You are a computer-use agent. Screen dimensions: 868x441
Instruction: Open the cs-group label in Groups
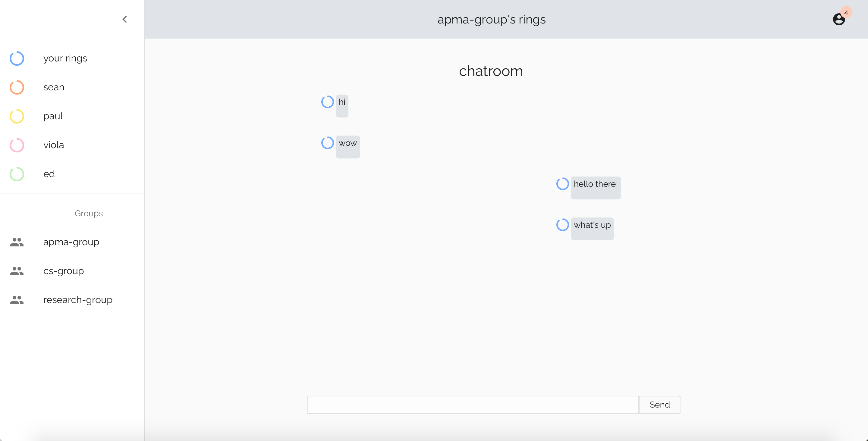(x=63, y=271)
